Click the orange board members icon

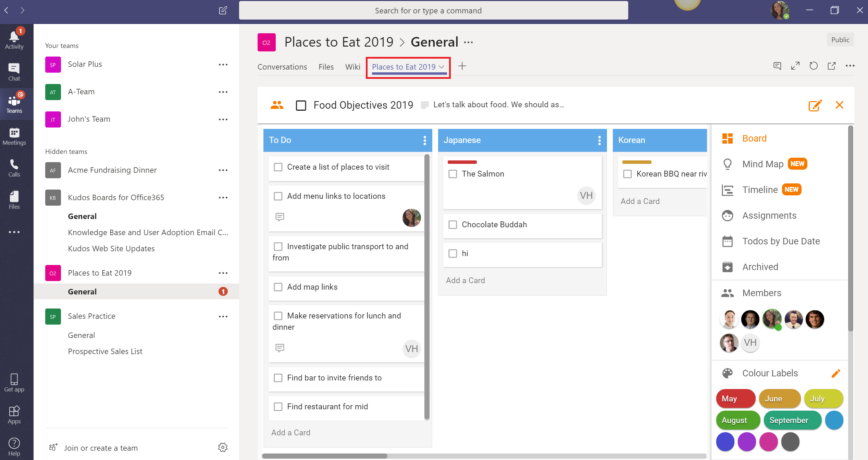pyautogui.click(x=277, y=105)
